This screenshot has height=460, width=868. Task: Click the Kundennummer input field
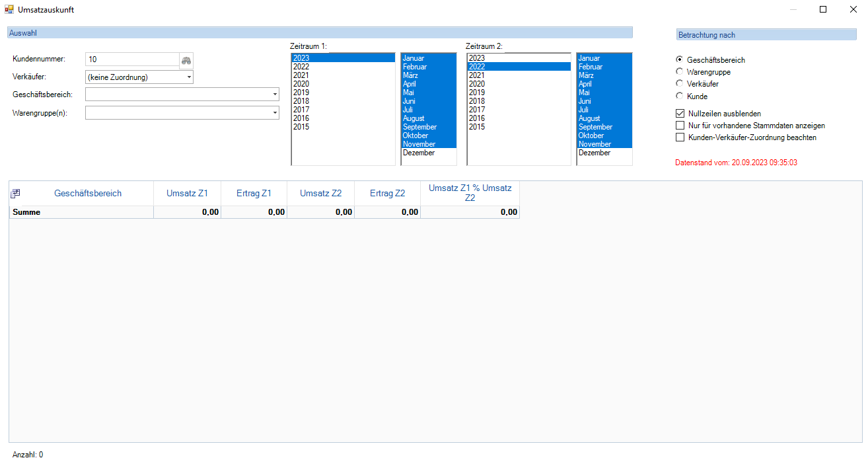pyautogui.click(x=132, y=59)
